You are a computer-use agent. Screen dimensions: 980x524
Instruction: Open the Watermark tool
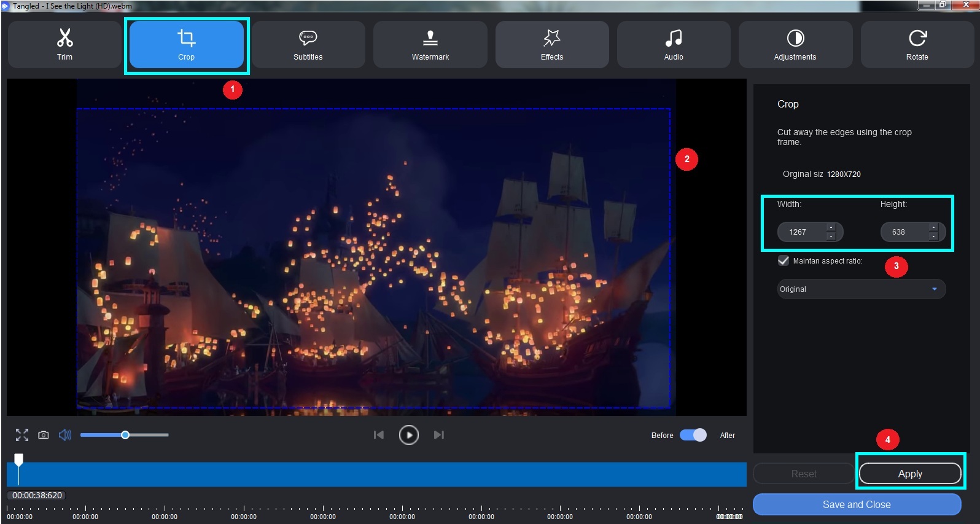pyautogui.click(x=430, y=44)
